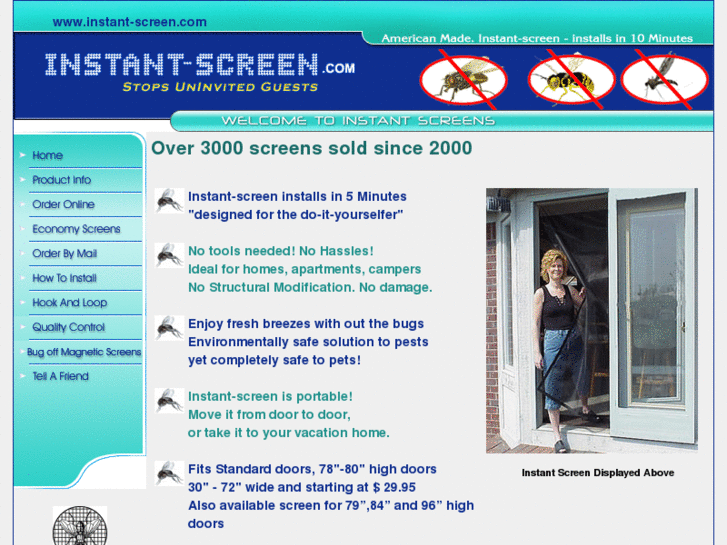Click 'Over 3000 screens sold since 2000' heading
Viewport: 727px width, 545px height.
pos(312,148)
